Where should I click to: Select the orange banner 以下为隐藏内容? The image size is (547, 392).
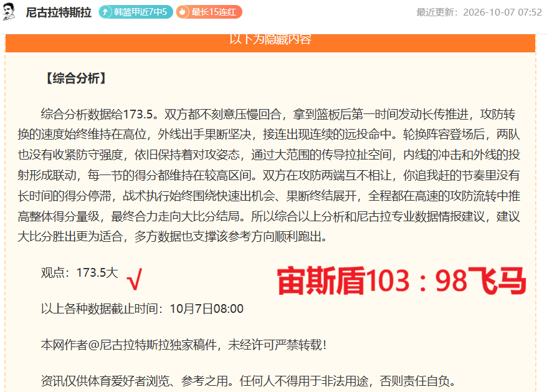tap(270, 43)
